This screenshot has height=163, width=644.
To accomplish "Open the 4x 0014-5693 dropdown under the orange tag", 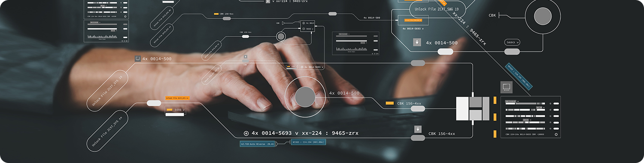I will (x=413, y=29).
